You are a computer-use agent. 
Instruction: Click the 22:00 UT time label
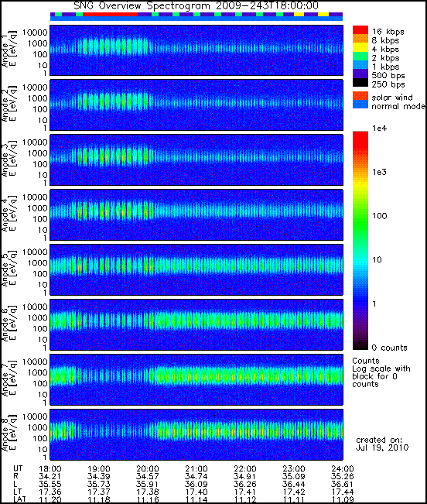[245, 468]
